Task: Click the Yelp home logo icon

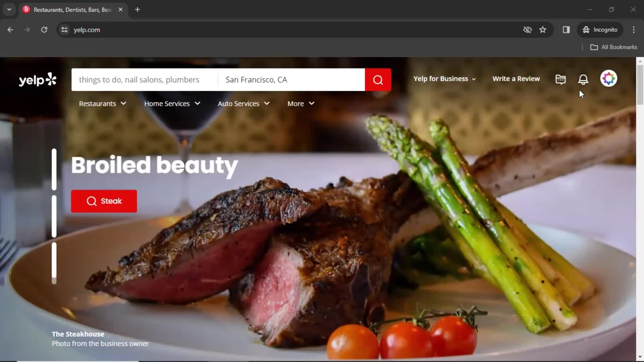Action: pos(37,79)
